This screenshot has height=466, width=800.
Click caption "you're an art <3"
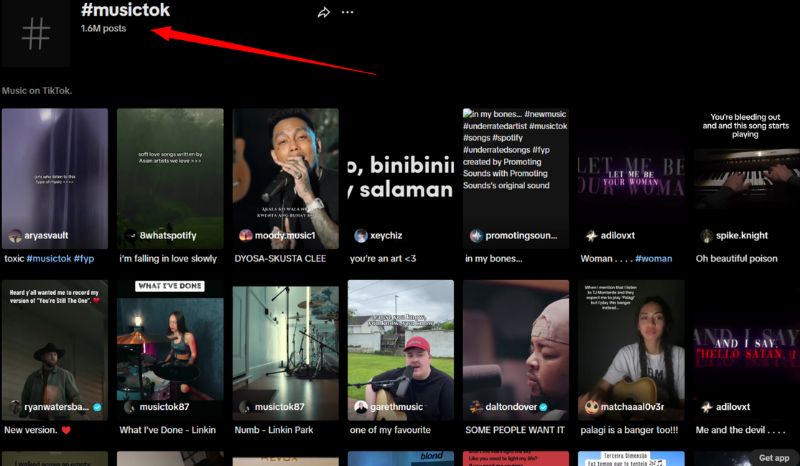(383, 259)
